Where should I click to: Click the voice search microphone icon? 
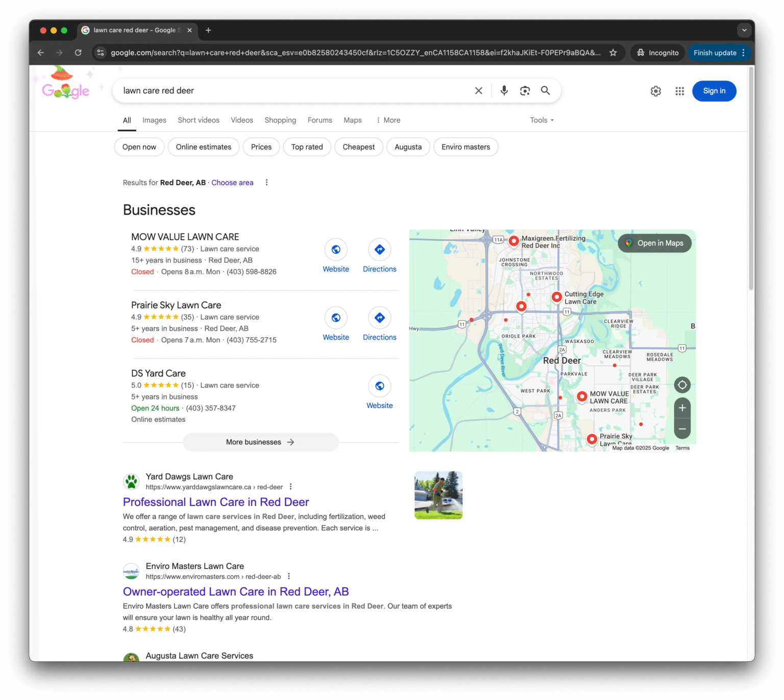click(x=504, y=91)
